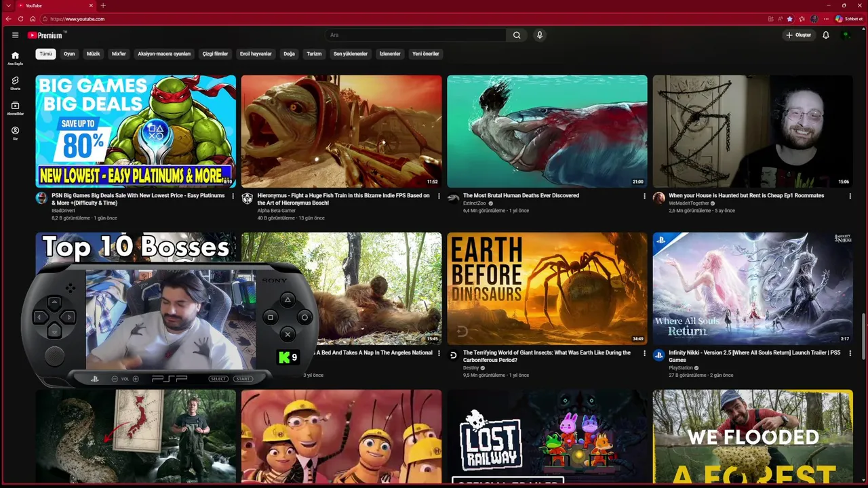Select the Mix'ler filter chip

pos(119,54)
